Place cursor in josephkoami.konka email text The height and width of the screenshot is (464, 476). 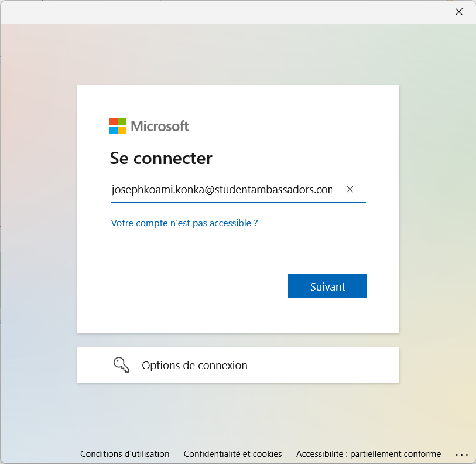(x=222, y=190)
